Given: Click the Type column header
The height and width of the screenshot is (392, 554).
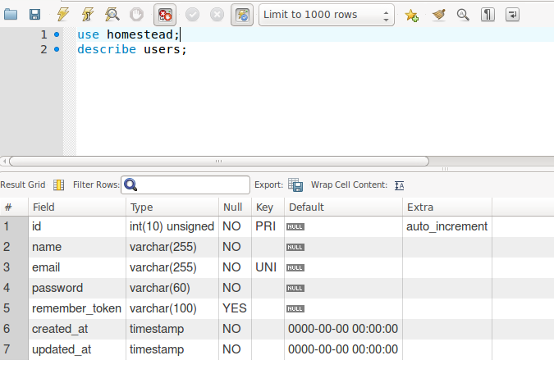Looking at the screenshot, I should [172, 207].
